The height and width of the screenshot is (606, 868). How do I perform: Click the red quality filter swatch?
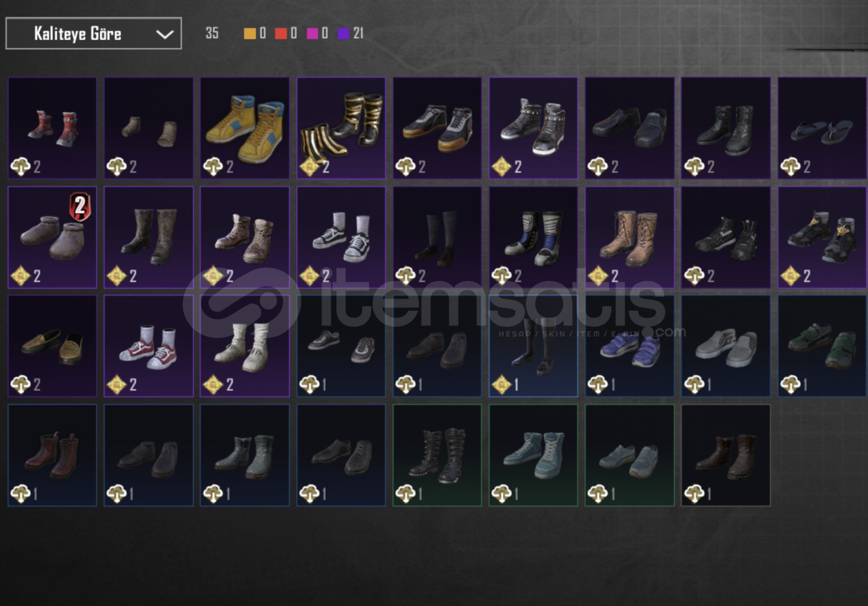pos(281,34)
